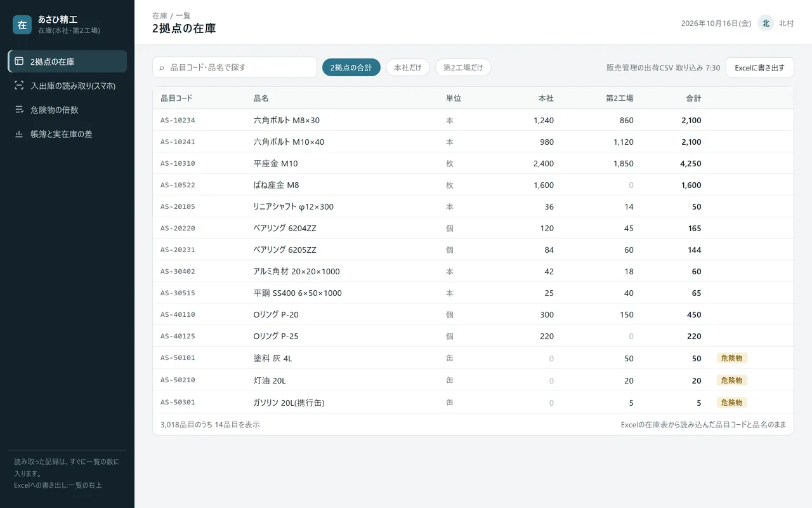The height and width of the screenshot is (508, 812).
Task: Click the 帳簿と実在庫の差 chart icon
Action: (x=19, y=134)
